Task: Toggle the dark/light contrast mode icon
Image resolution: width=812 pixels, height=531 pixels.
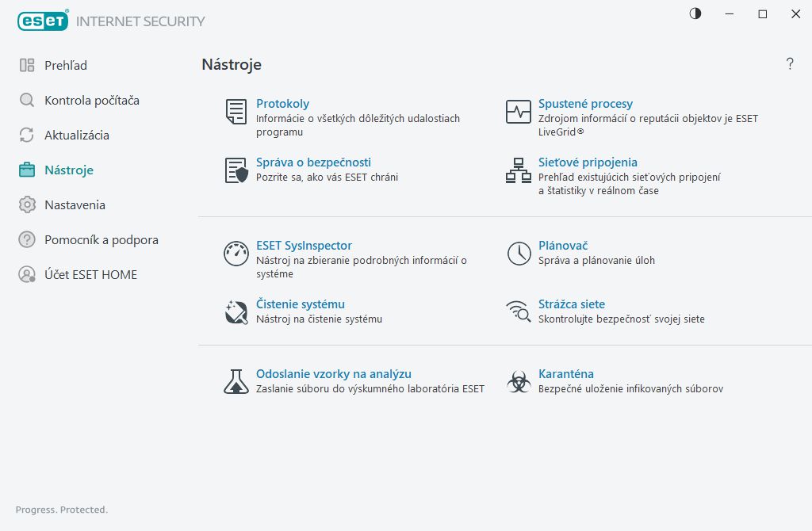Action: 695,13
